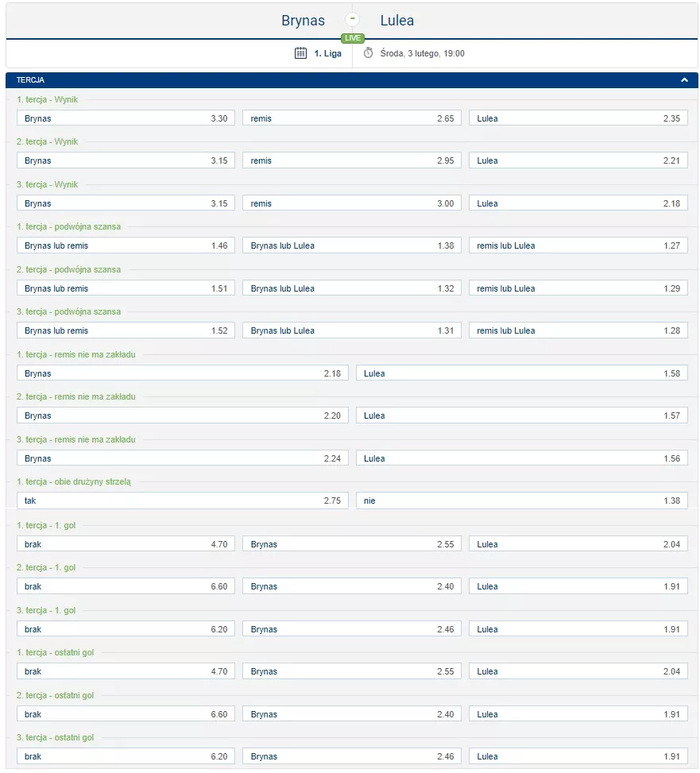The width and height of the screenshot is (700, 773).
Task: Select brak 6.60 in 2. tercja ostatni gol
Action: [x=126, y=714]
